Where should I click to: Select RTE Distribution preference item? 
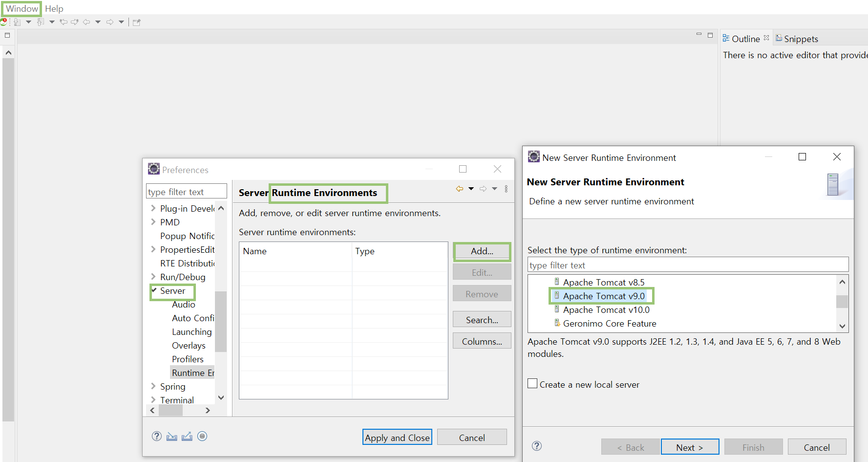187,263
